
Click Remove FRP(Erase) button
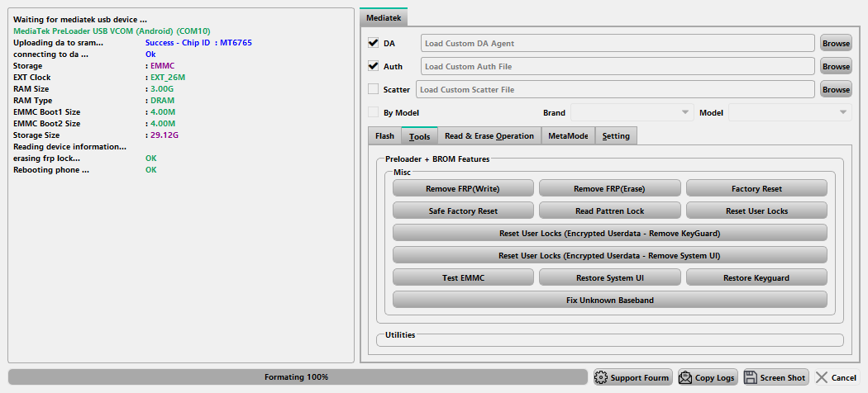pos(610,188)
